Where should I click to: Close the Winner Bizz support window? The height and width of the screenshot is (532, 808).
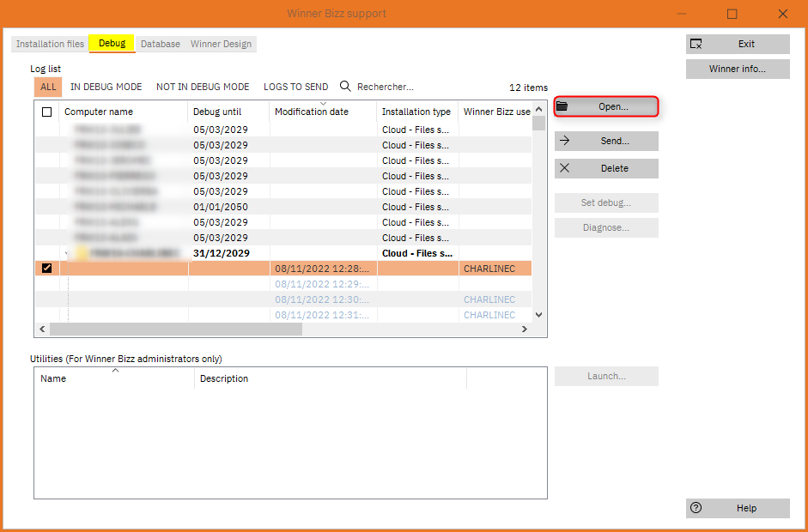coord(782,14)
